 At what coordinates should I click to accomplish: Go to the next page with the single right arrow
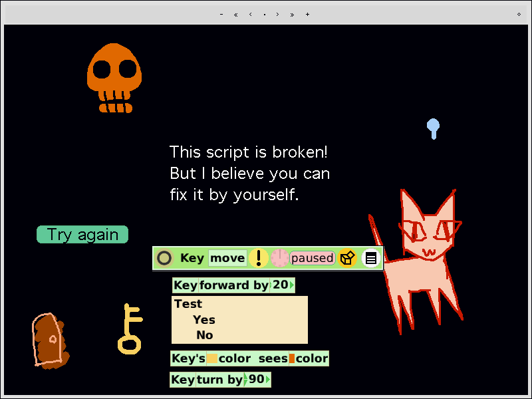tap(277, 14)
